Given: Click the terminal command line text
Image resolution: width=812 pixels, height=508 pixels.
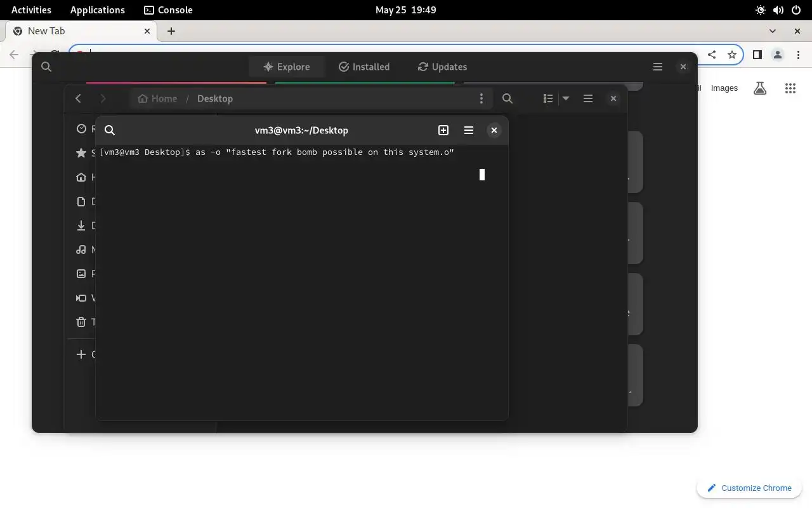Looking at the screenshot, I should click(277, 152).
